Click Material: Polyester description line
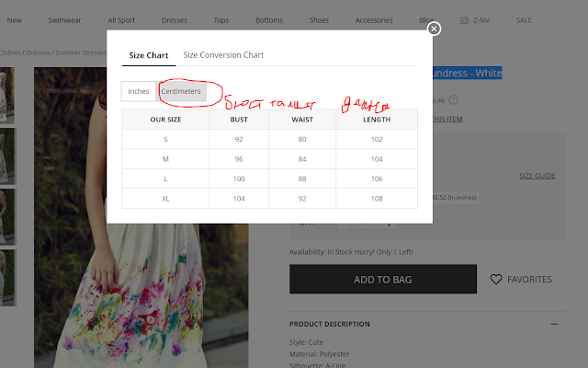Viewport: 588px width, 368px height. coord(319,354)
